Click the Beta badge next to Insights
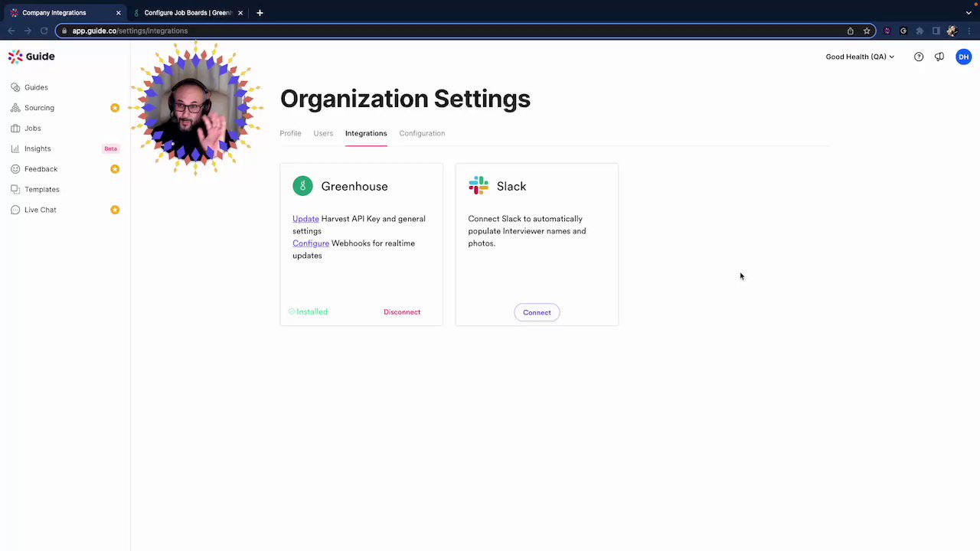Viewport: 980px width, 551px height. [x=110, y=148]
